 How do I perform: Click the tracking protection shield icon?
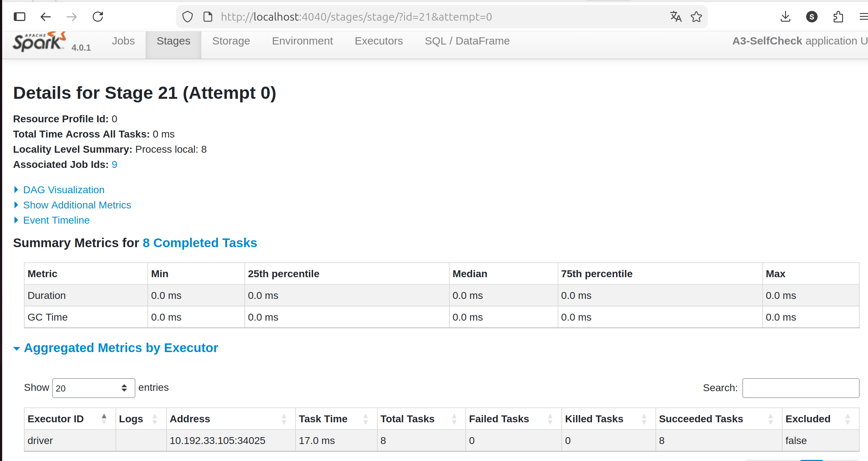[x=188, y=17]
